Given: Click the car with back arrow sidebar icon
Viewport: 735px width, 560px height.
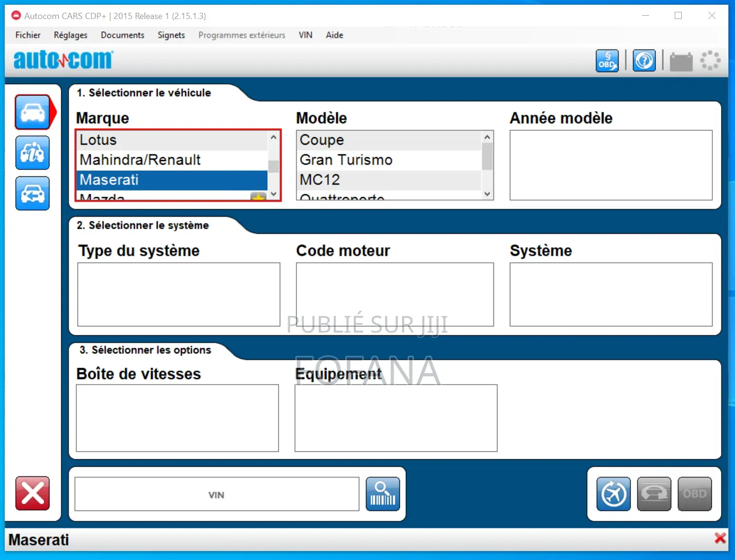Looking at the screenshot, I should click(32, 193).
